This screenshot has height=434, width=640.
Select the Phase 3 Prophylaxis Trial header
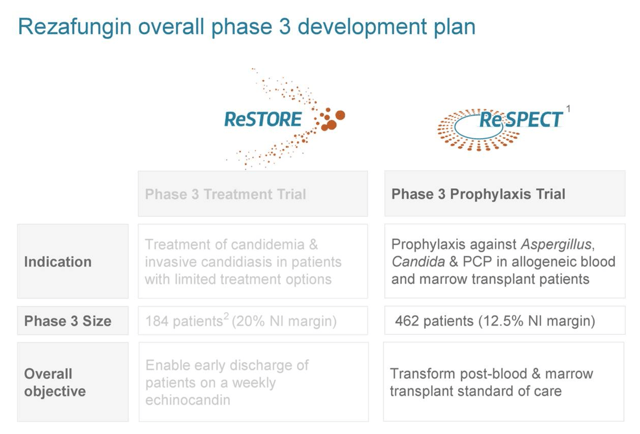pos(504,194)
